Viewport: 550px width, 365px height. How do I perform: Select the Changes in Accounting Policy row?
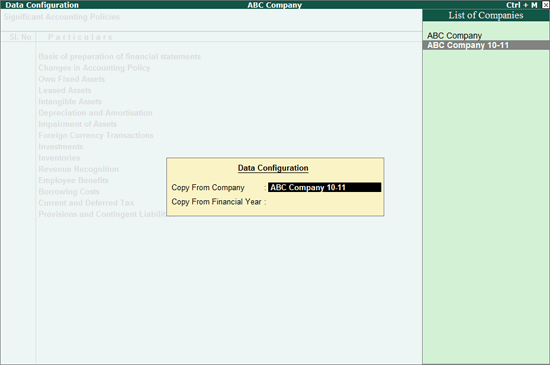(x=94, y=68)
